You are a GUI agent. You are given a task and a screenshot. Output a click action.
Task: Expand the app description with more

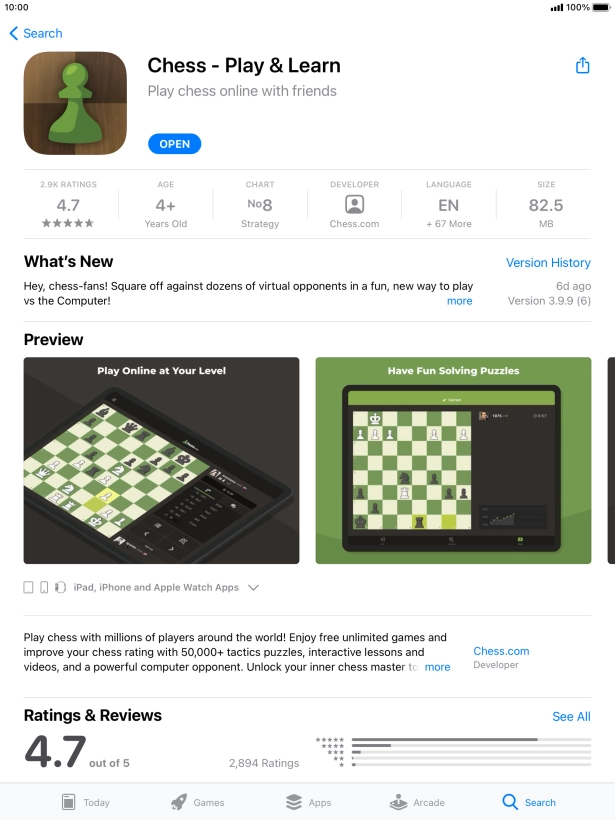coord(437,667)
